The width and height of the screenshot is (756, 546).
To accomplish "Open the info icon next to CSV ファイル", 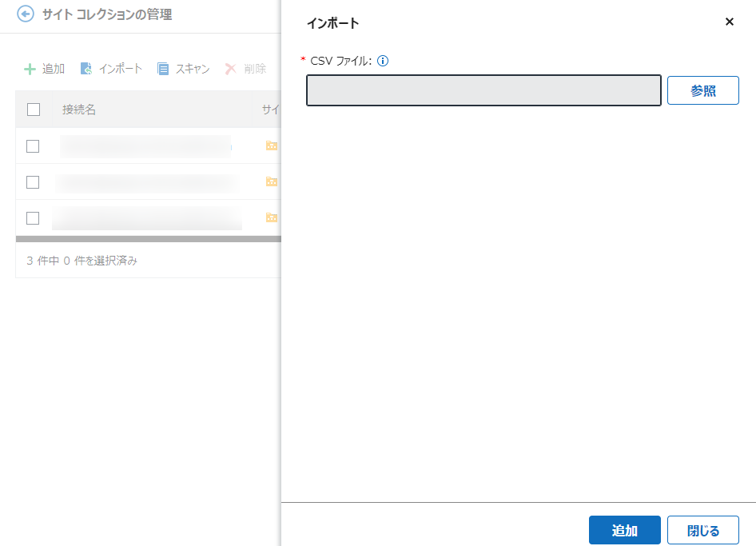I will 383,61.
